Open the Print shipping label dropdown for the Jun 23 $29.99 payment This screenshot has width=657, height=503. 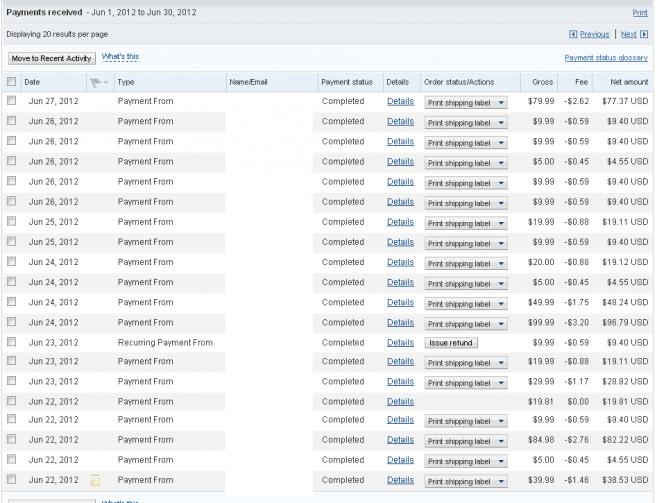(466, 383)
